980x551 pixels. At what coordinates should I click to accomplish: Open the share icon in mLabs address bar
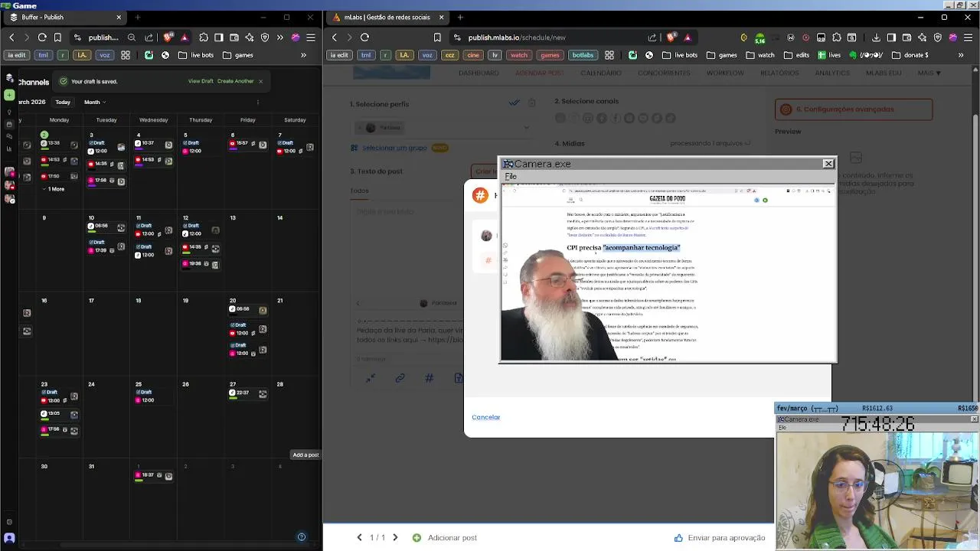pyautogui.click(x=652, y=37)
